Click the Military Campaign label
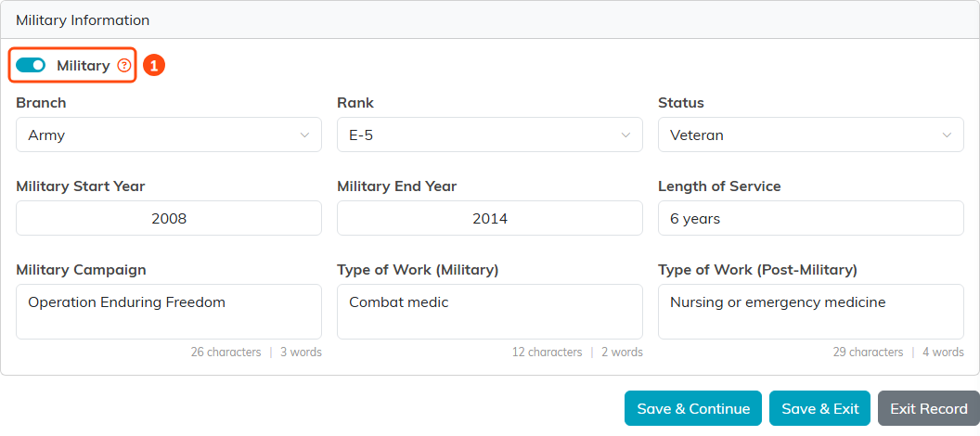 (x=81, y=270)
